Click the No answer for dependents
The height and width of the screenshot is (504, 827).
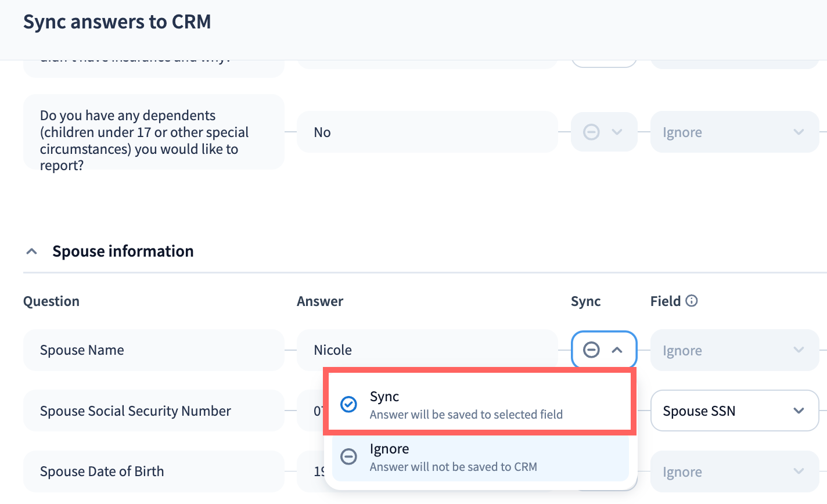point(427,132)
